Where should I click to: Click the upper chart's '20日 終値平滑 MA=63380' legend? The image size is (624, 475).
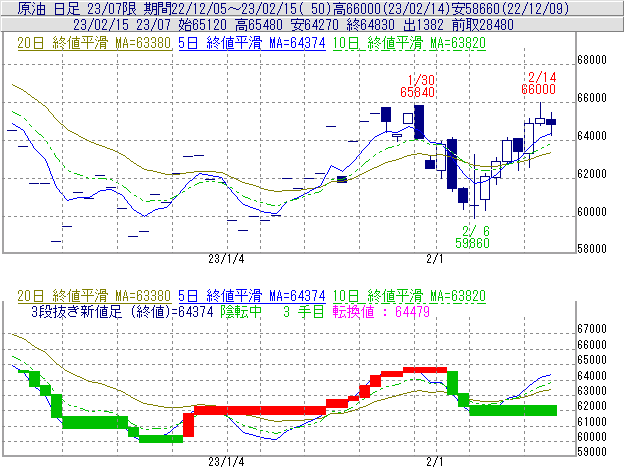(x=94, y=43)
